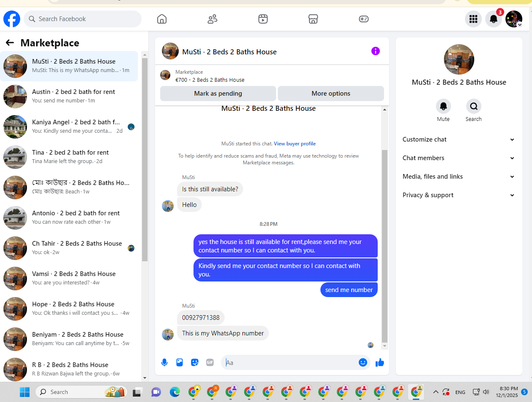The image size is (532, 402).
Task: Open Microsoft Edge from the taskbar
Action: tap(175, 392)
